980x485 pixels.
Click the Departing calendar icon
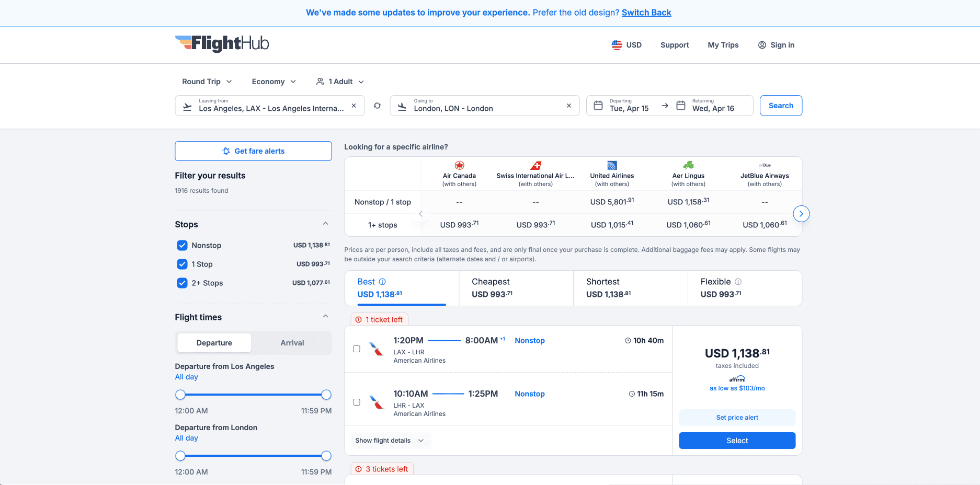598,106
